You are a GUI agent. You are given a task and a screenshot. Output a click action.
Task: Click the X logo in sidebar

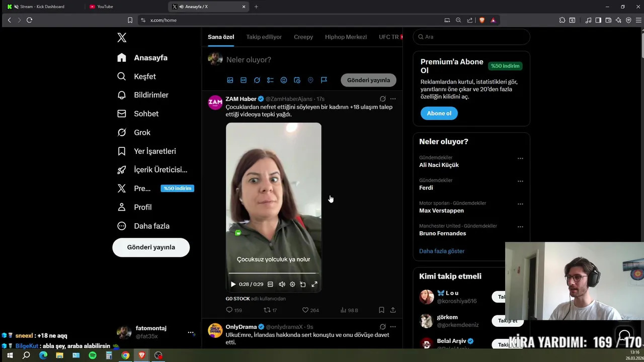pyautogui.click(x=122, y=38)
